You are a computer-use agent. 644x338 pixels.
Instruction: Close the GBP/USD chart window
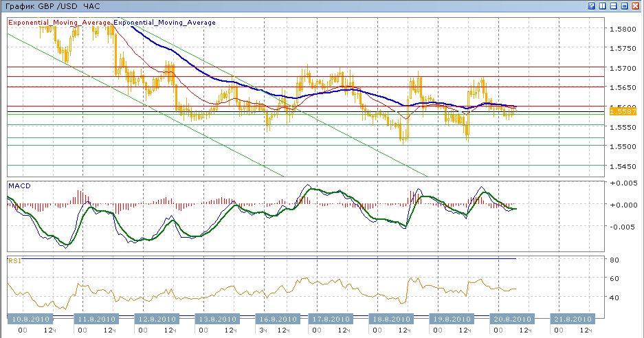pos(636,5)
